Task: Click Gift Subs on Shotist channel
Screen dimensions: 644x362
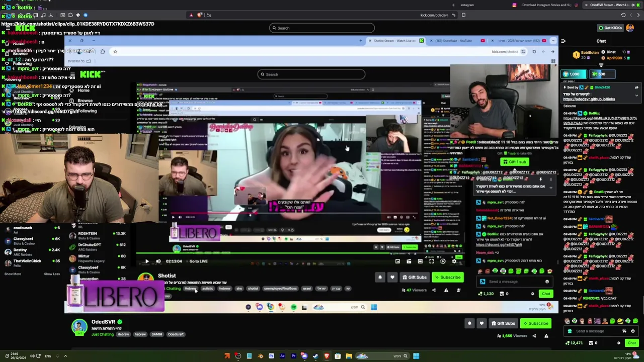Action: click(415, 277)
